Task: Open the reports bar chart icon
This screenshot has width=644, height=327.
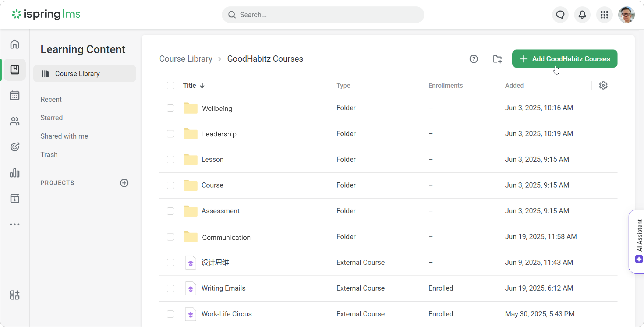Action: [15, 173]
